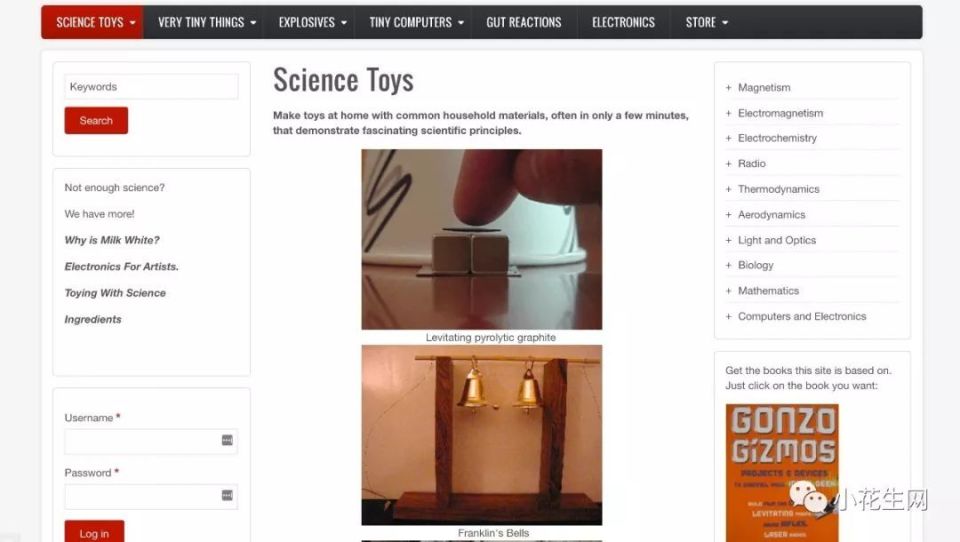960x542 pixels.
Task: Click the red Search button
Action: [96, 121]
